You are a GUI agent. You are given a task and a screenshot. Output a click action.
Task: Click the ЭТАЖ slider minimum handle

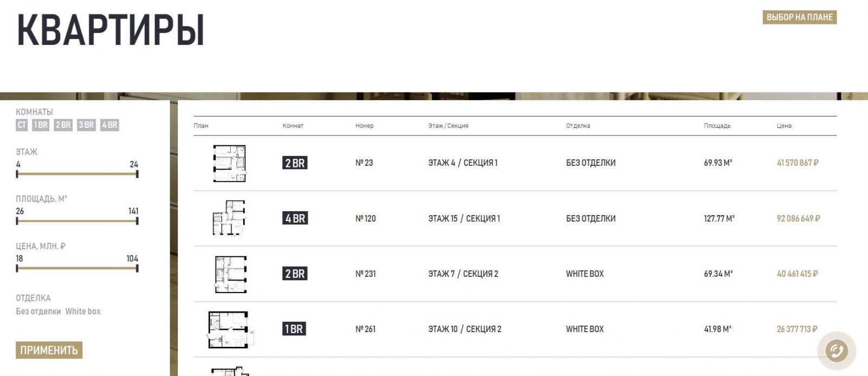coord(17,174)
